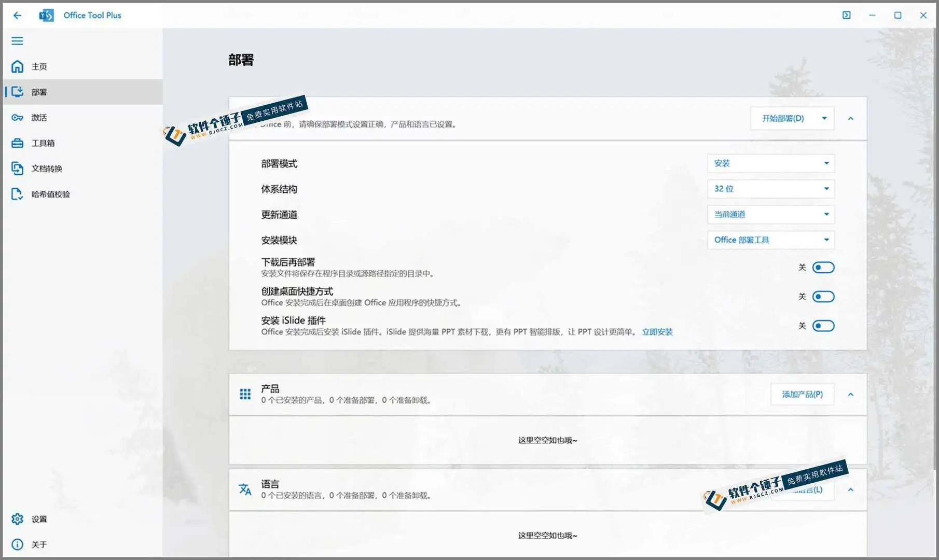
Task: Toggle the hamburger menu in the sidebar
Action: pyautogui.click(x=17, y=40)
